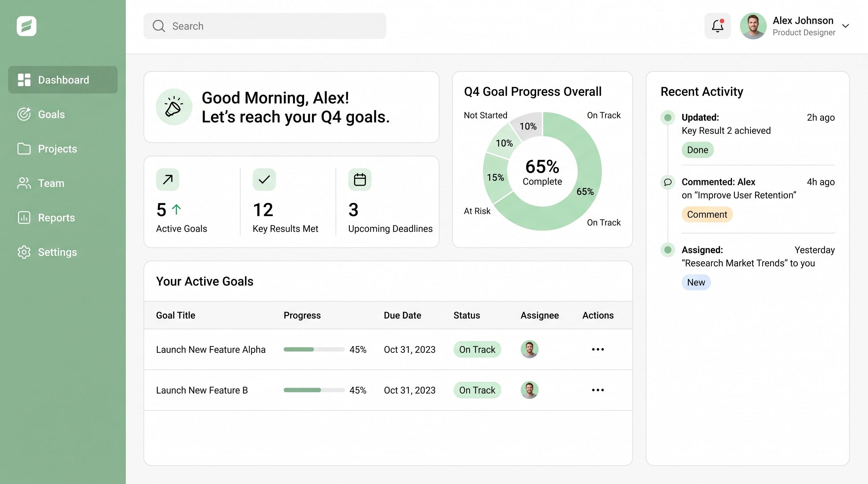Viewport: 868px width, 484px height.
Task: Click the Status column header
Action: 467,315
